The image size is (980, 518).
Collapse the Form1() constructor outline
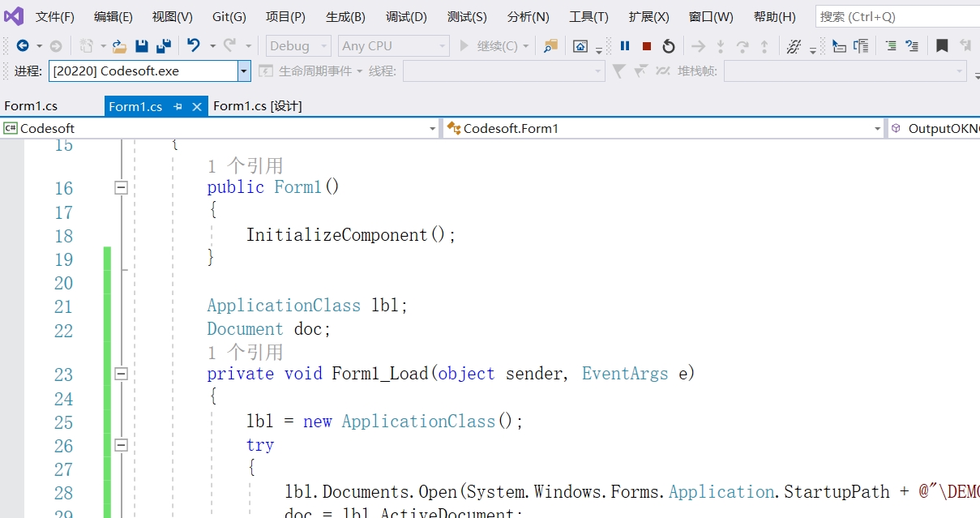[x=121, y=188]
